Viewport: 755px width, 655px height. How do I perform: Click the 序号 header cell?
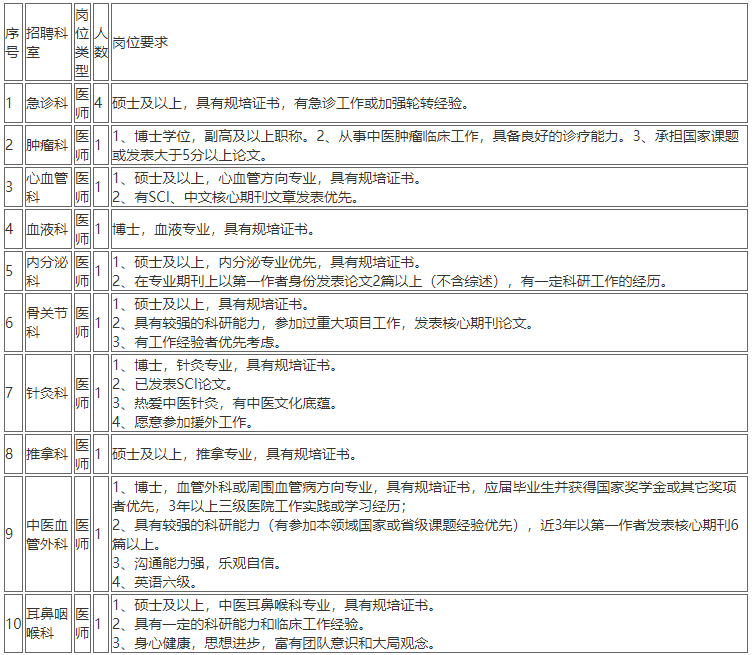tap(12, 43)
